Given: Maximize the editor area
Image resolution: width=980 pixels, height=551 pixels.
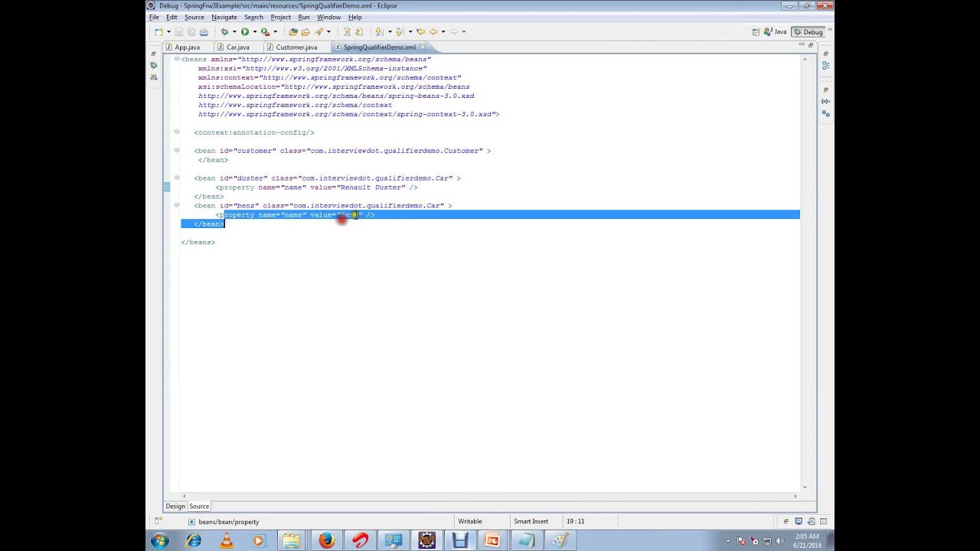Looking at the screenshot, I should pos(811,46).
